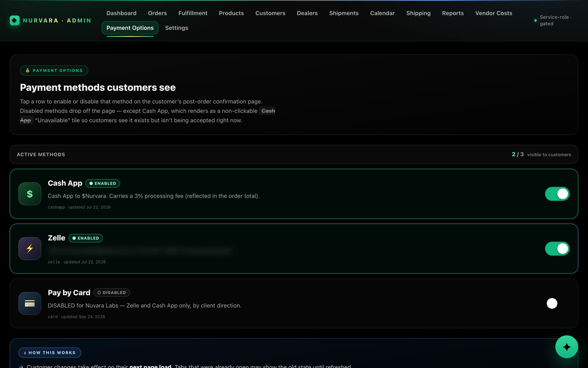
Task: Open the Vendor Costs tab
Action: [x=494, y=13]
